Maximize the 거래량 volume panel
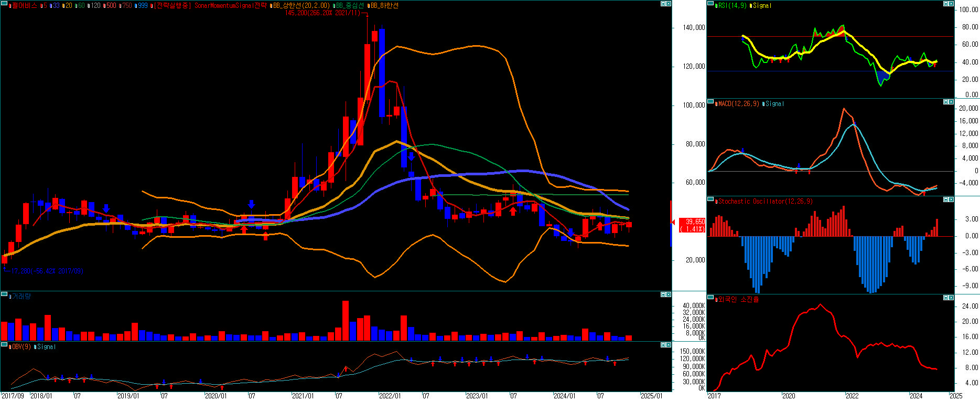Viewport: 980px width, 401px height. 663,294
